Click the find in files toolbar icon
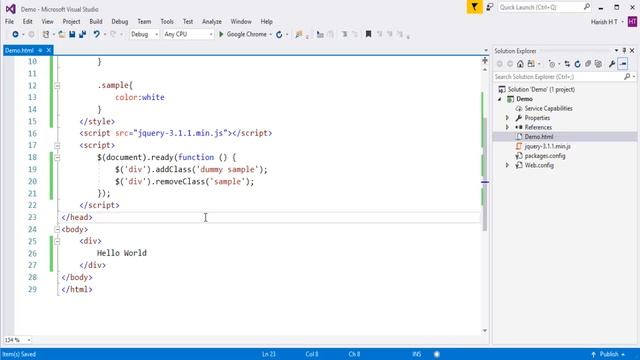 (x=299, y=34)
